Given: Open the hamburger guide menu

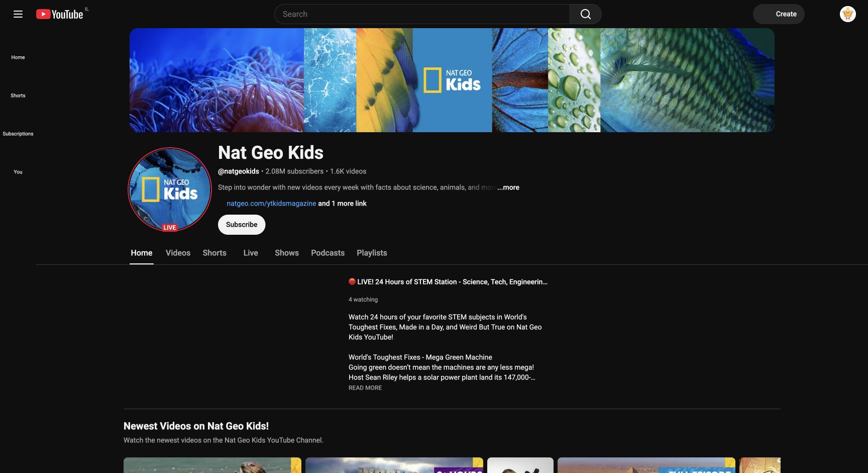Looking at the screenshot, I should [x=18, y=14].
